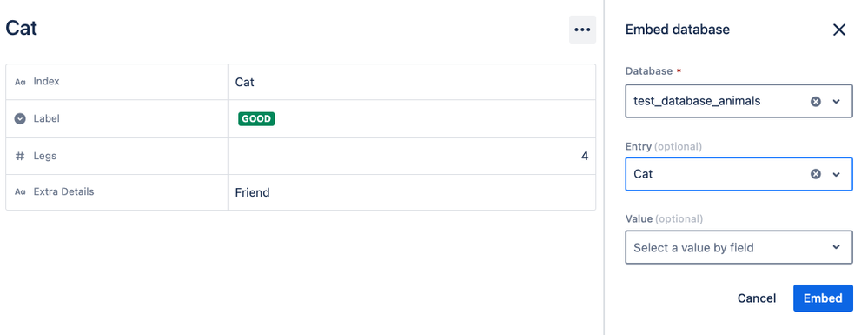Select the Extra Details field name
The height and width of the screenshot is (335, 868).
pos(63,191)
